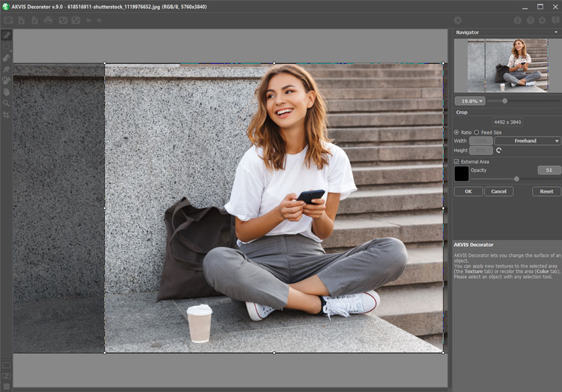Open the AKVIS home page icon
This screenshot has height=392, width=562.
(x=8, y=21)
